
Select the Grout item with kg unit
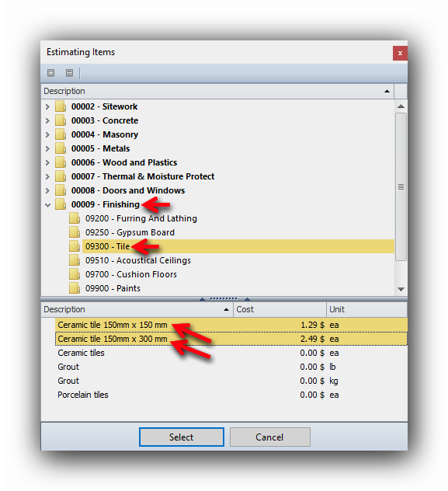click(x=231, y=381)
